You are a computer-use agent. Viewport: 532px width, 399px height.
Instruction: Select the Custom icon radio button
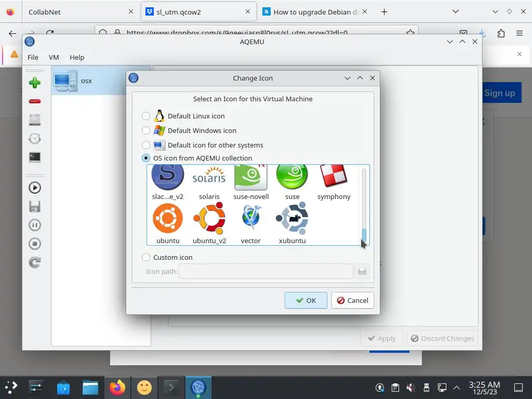click(x=146, y=258)
